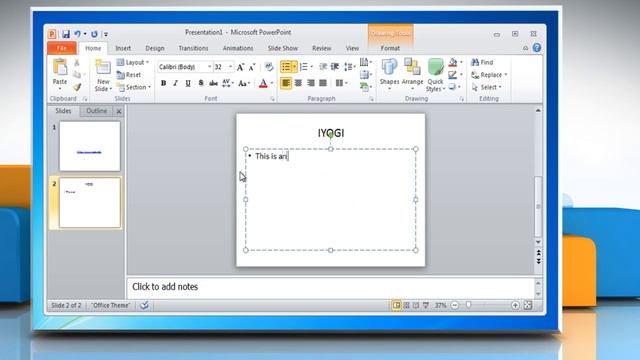Switch to Design ribbon tab
640x360 pixels.
click(155, 48)
